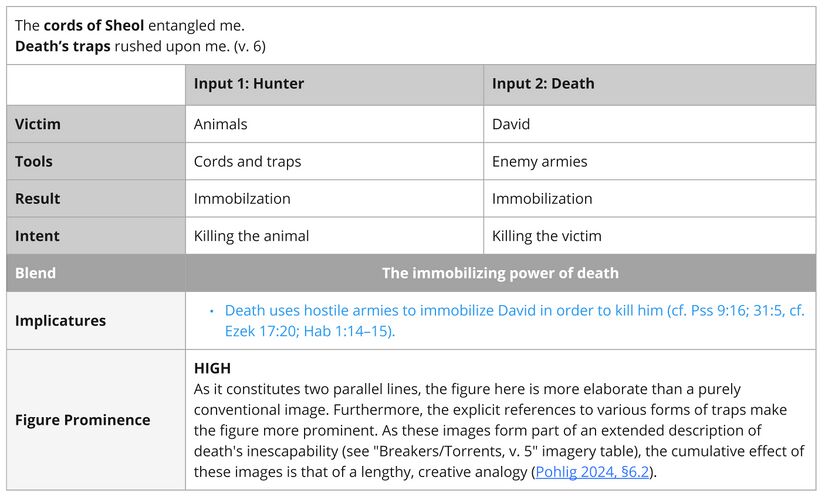Click "The immobilizing power of death" blend cell
The image size is (825, 500).
pyautogui.click(x=500, y=273)
